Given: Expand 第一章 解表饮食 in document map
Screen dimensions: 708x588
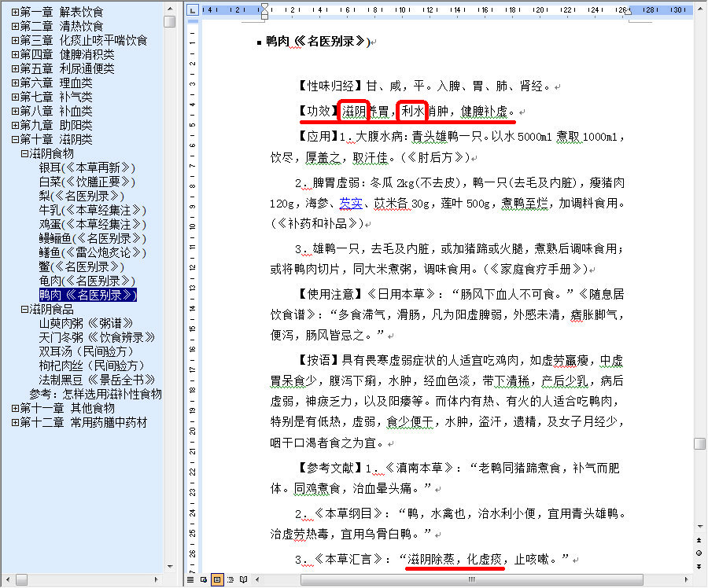Looking at the screenshot, I should [15, 13].
